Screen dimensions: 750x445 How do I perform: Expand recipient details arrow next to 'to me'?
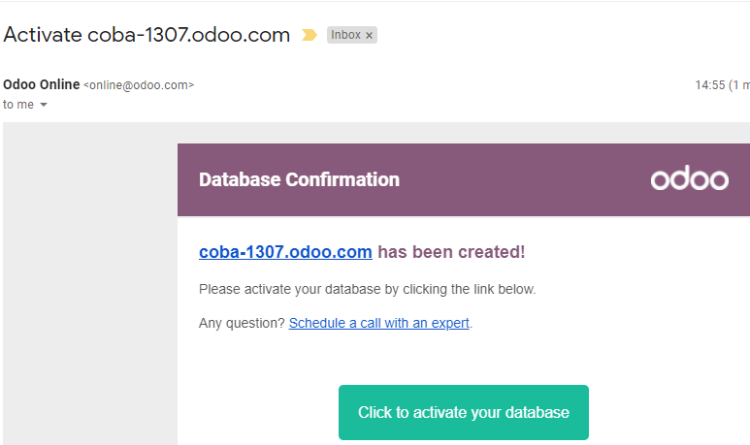[x=44, y=105]
